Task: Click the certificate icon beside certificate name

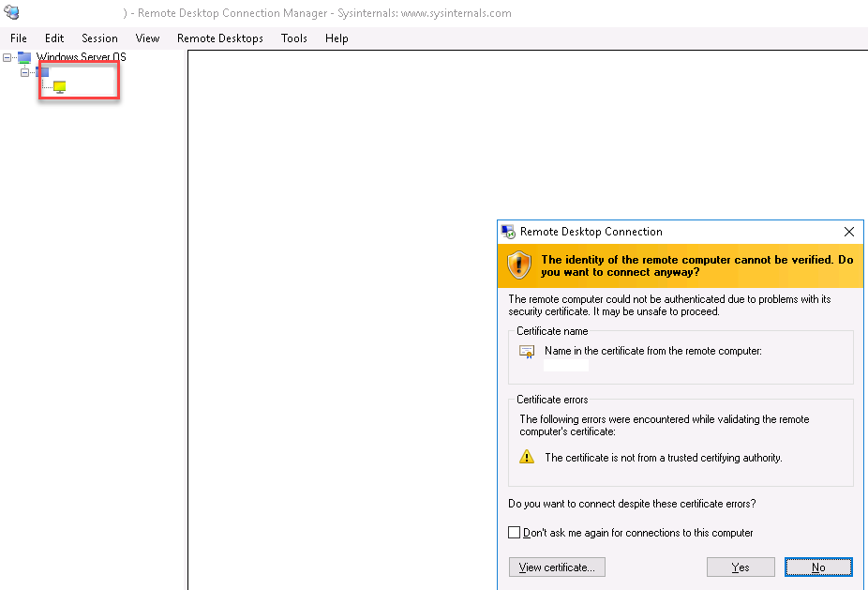Action: 527,352
